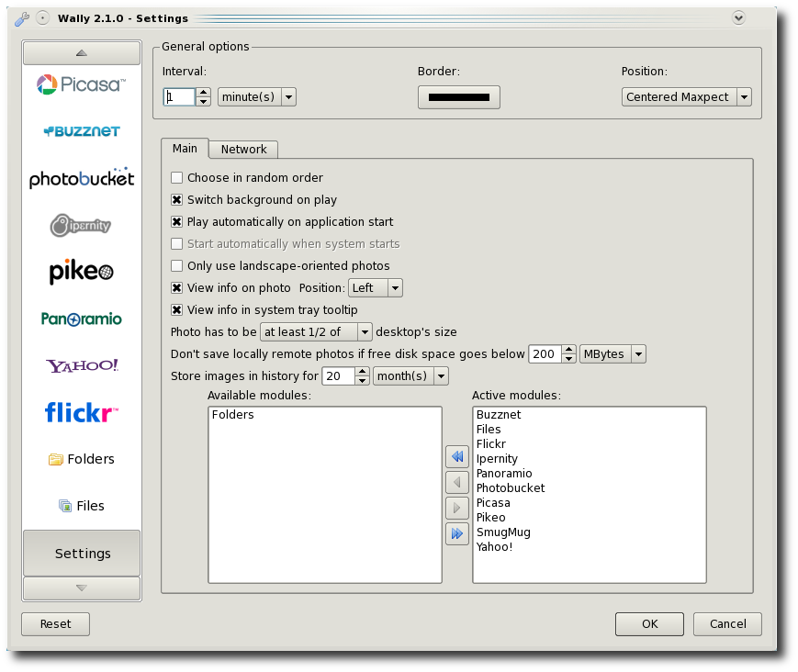The height and width of the screenshot is (672, 798).
Task: Open the Centered Maxpect position dropdown
Action: coord(687,96)
